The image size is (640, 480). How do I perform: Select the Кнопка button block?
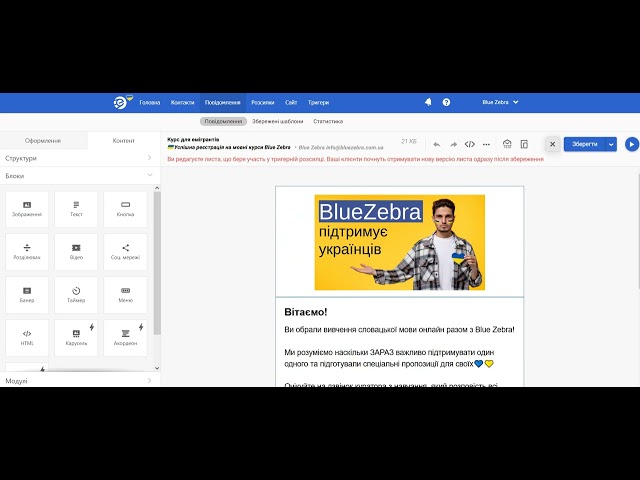[x=125, y=209]
